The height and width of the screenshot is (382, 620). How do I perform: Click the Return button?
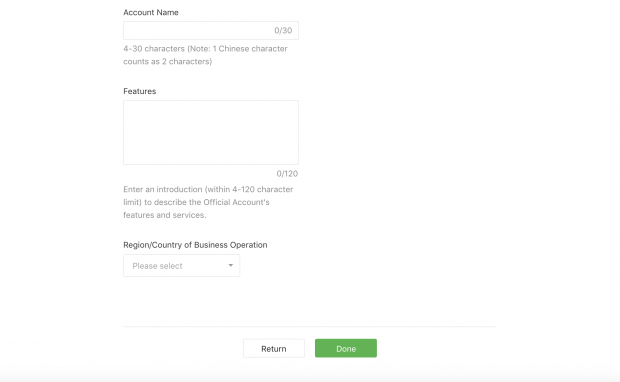[274, 348]
